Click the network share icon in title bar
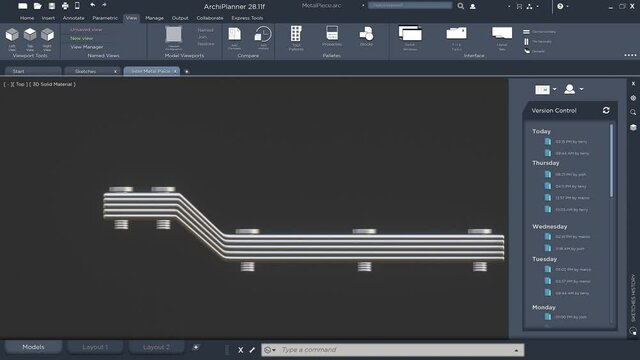Image resolution: width=640 pixels, height=360 pixels. pos(530,6)
